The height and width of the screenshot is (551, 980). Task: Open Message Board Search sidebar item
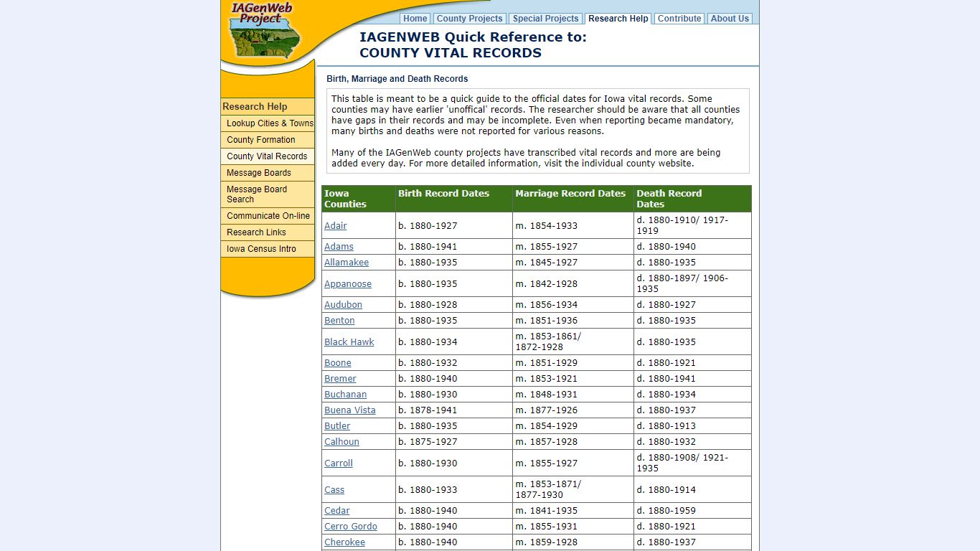click(268, 194)
